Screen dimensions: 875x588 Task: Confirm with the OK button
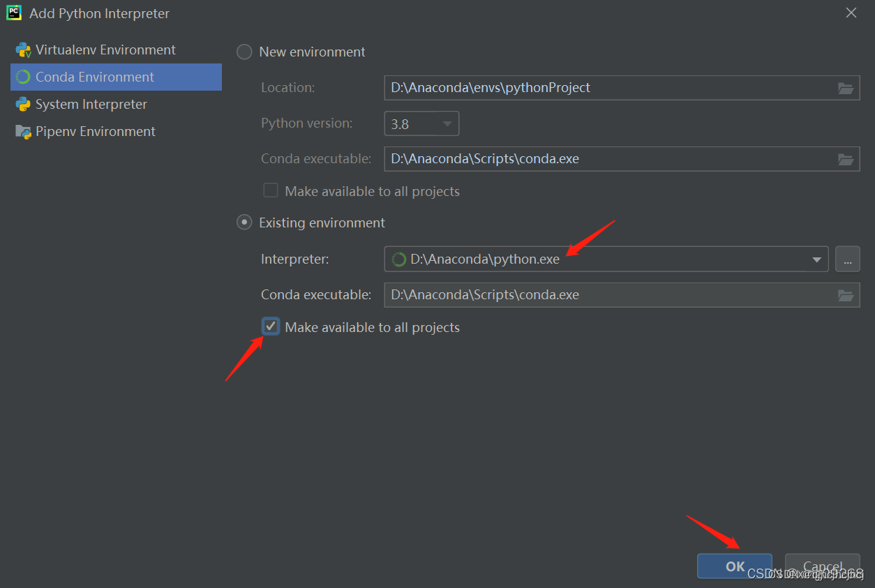click(x=735, y=566)
